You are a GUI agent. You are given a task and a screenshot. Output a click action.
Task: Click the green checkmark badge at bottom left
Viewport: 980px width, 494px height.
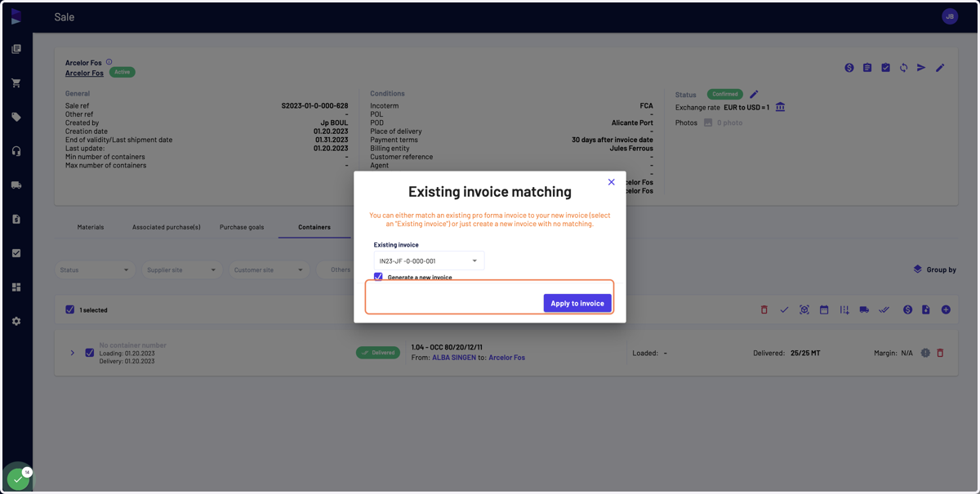(x=18, y=479)
